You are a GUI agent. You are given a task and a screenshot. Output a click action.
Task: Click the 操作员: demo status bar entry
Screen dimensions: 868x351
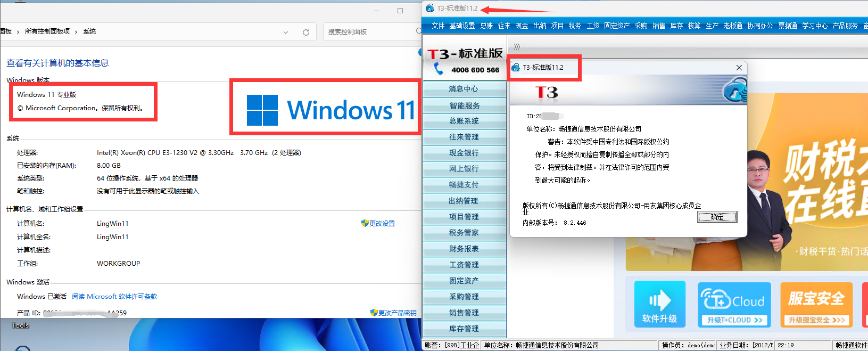[688, 345]
